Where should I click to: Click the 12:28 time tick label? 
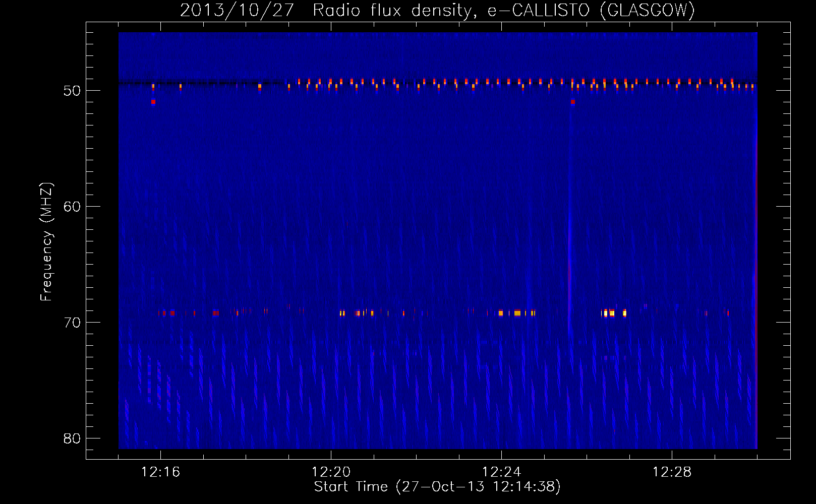coord(672,472)
